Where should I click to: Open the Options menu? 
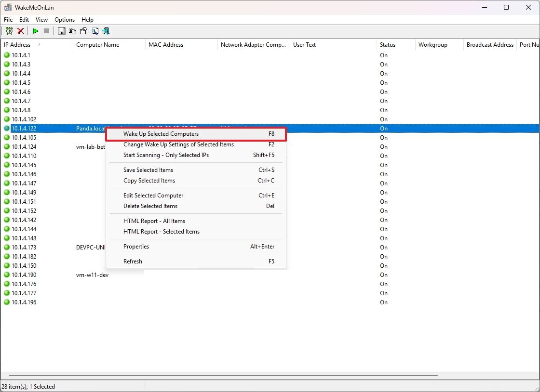64,20
